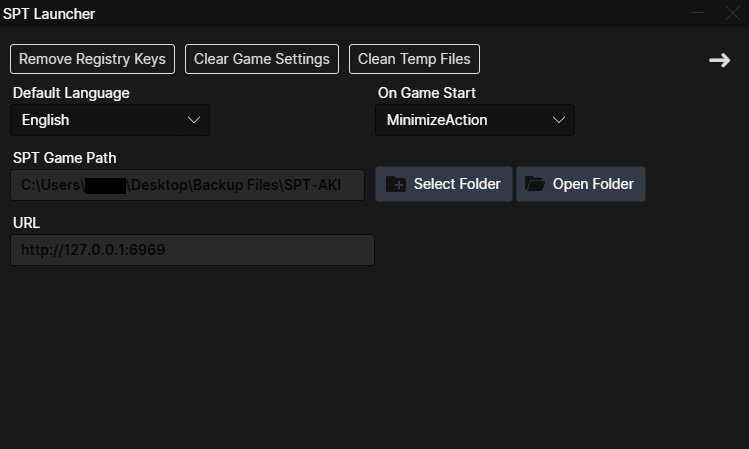Clear Game Settings
The image size is (749, 449).
[262, 59]
